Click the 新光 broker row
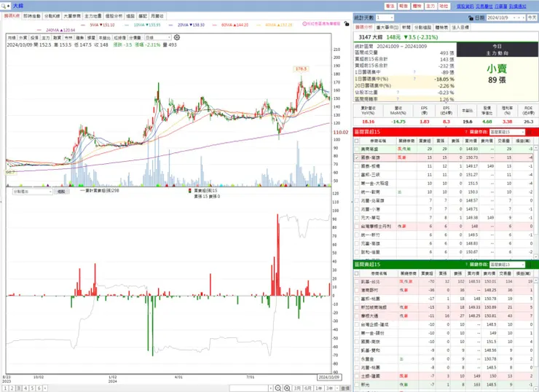The height and width of the screenshot is (392, 539). point(445,385)
